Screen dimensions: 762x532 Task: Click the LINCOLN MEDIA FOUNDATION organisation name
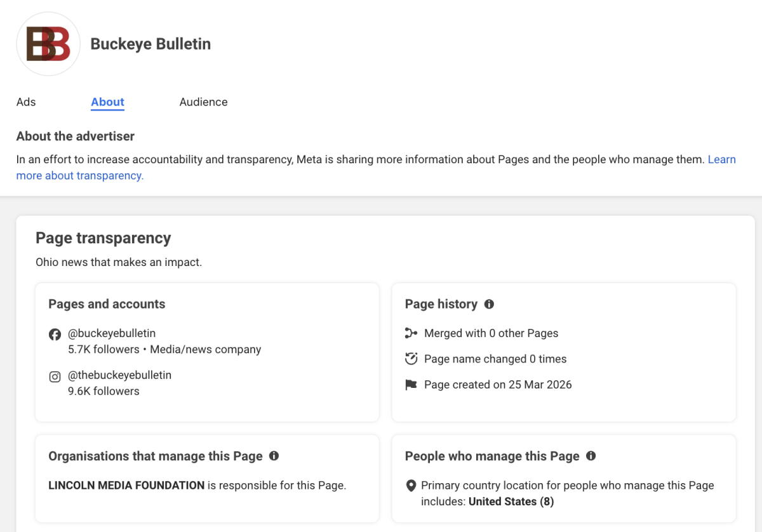(126, 486)
